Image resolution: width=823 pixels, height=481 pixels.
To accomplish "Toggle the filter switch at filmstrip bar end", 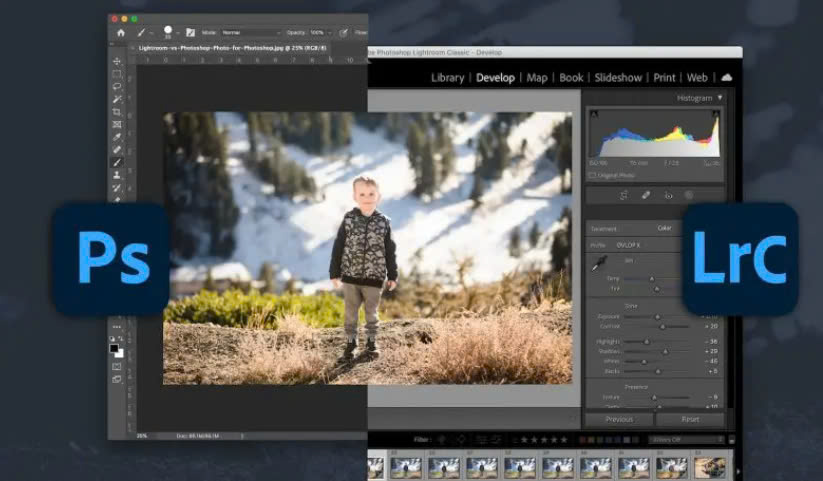I will tap(732, 440).
